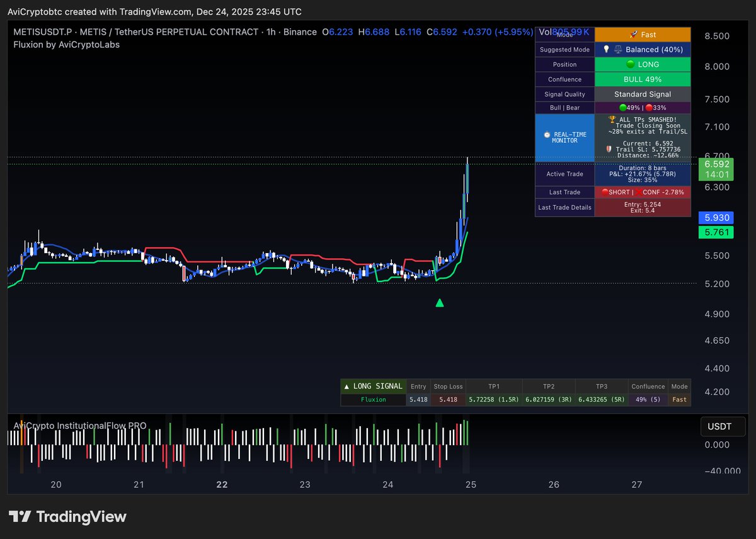The width and height of the screenshot is (756, 539).
Task: Click date 25 on the time axis
Action: 471,484
